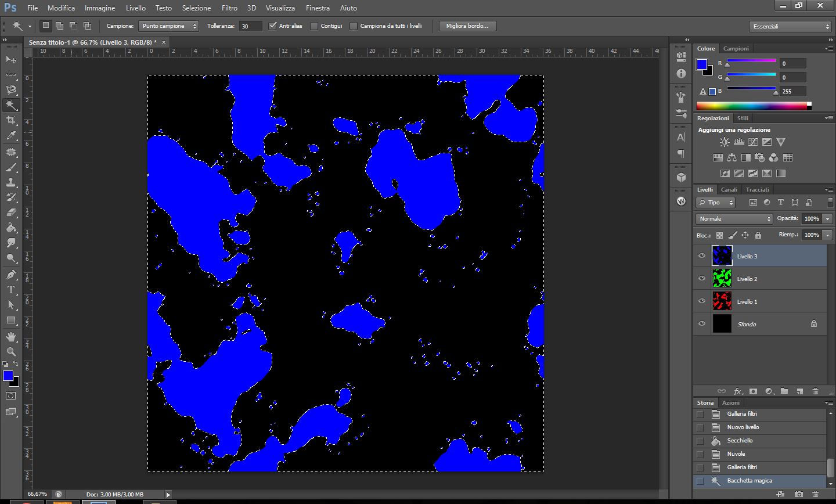Set history brush source at Nuvole
Viewport: 836px width, 504px height.
click(x=700, y=454)
